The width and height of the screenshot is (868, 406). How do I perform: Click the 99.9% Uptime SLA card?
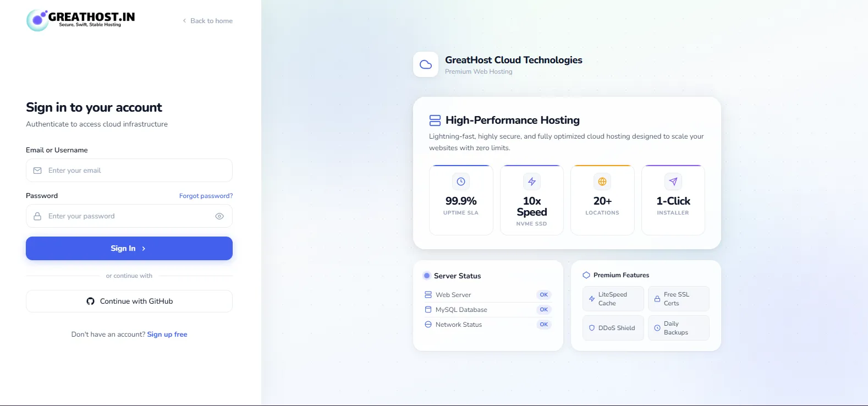[461, 200]
